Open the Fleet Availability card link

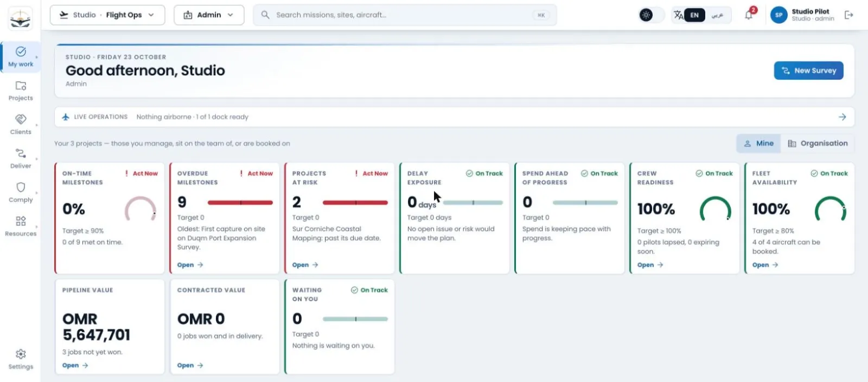click(x=765, y=265)
